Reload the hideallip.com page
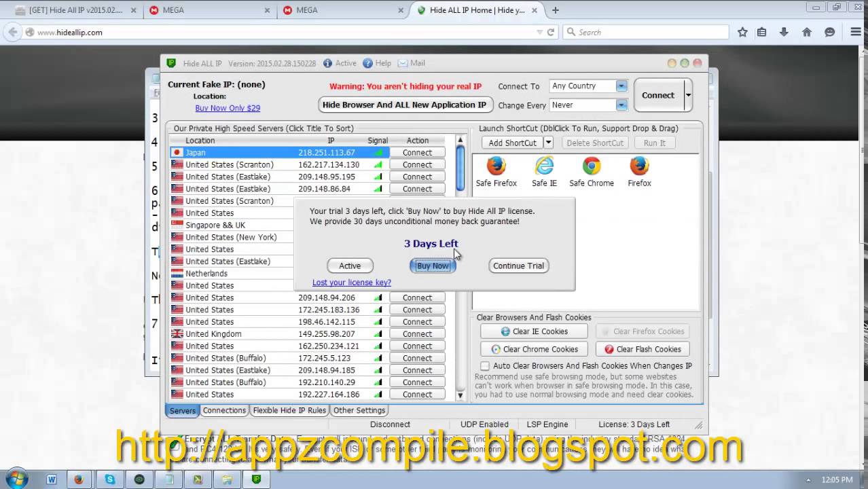The width and height of the screenshot is (868, 489). (551, 32)
